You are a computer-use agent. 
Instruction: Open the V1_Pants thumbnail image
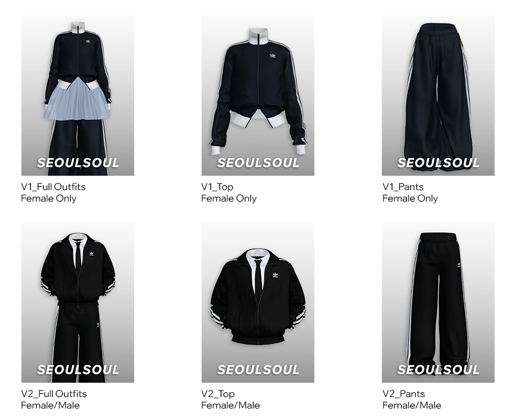point(438,95)
